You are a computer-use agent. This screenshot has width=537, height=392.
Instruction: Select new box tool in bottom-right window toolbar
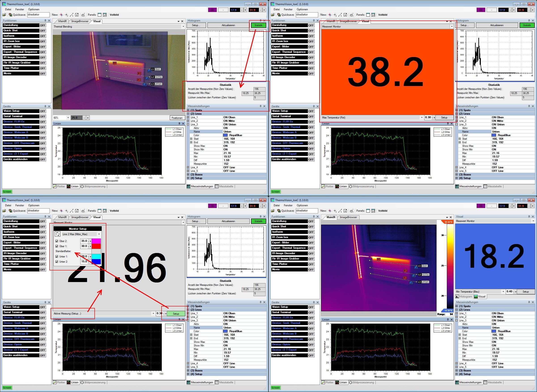pos(345,211)
